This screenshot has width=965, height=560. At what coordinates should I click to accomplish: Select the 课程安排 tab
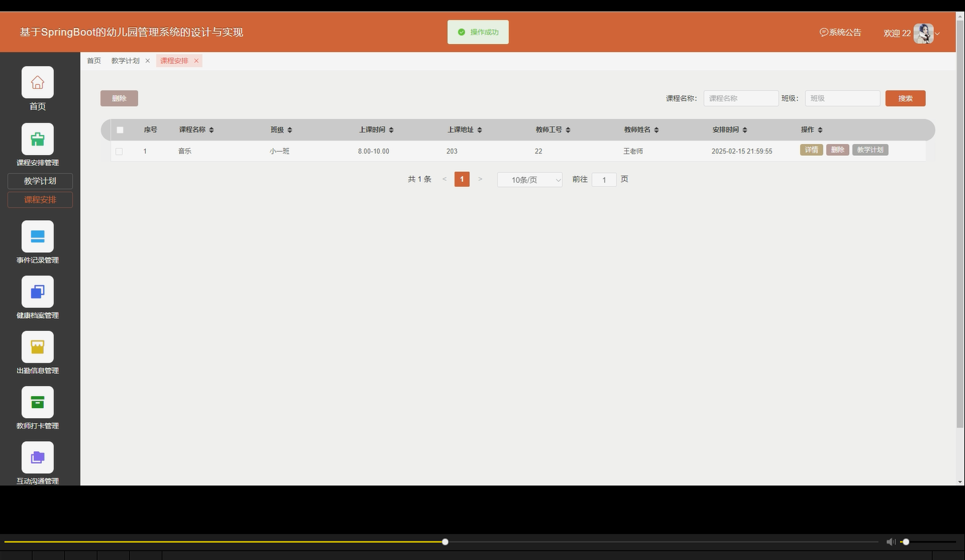click(x=174, y=61)
